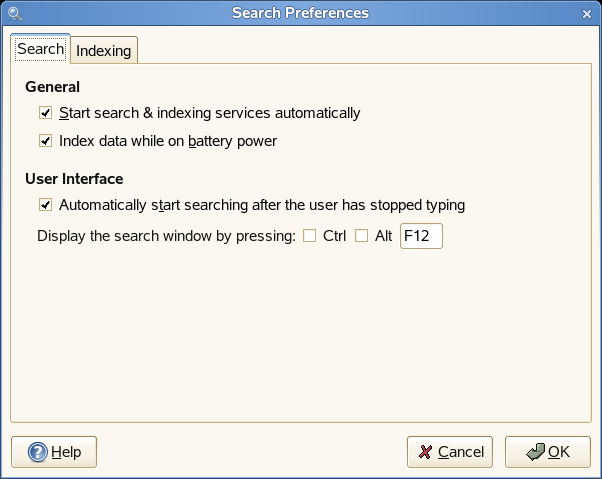Click the Search Preferences title bar text
Viewport: 602px width, 479px height.
coord(300,13)
